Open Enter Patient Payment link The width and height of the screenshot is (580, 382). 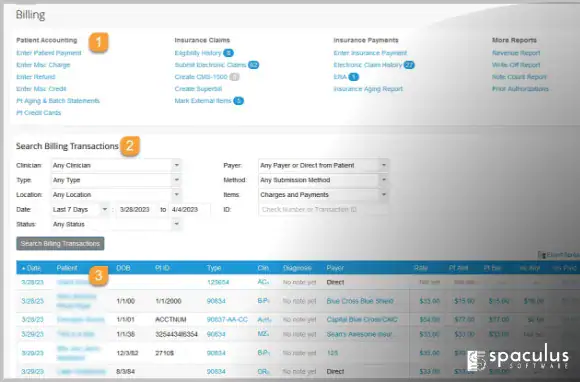click(49, 53)
